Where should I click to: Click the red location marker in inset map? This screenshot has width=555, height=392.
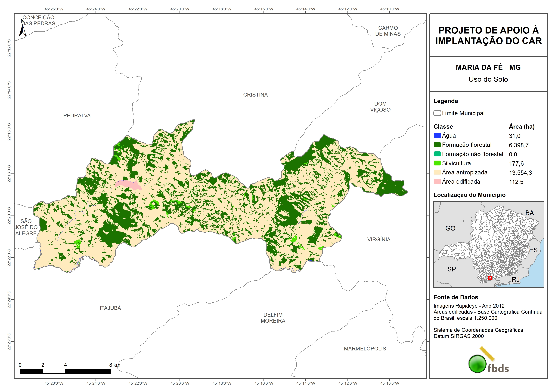click(x=490, y=278)
